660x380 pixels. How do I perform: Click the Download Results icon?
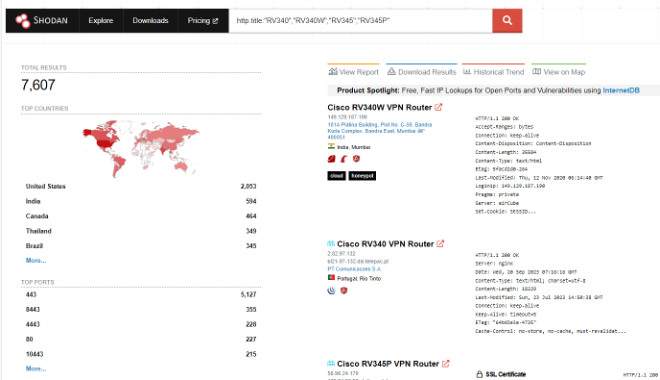[x=391, y=72]
